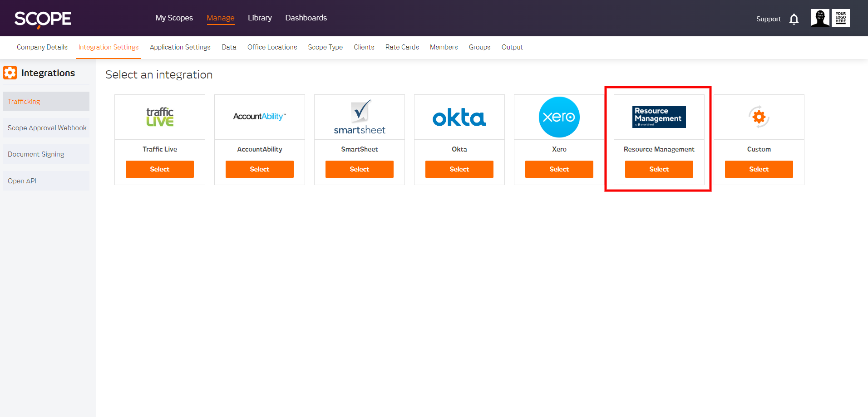Open the Output tab
Viewport: 868px width, 417px height.
click(x=512, y=47)
